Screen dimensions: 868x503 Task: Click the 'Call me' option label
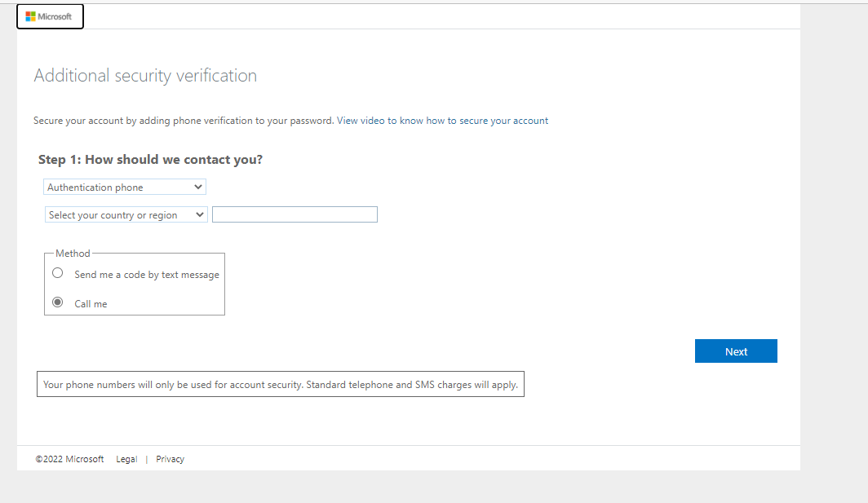coord(91,304)
